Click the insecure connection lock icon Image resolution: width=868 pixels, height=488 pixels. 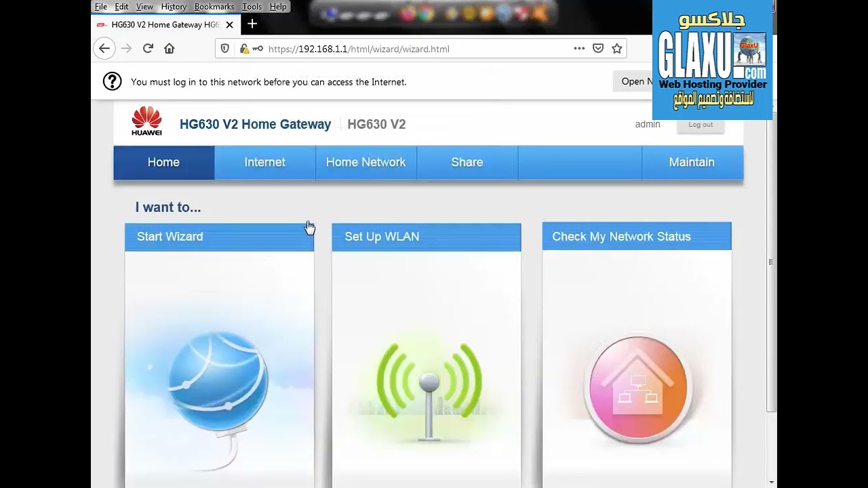coord(245,49)
